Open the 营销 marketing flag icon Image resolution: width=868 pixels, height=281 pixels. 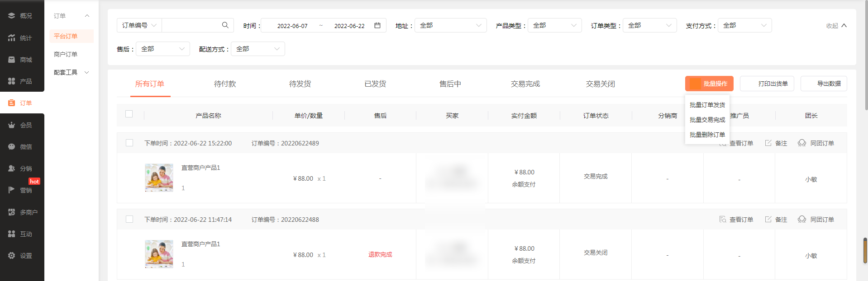12,190
